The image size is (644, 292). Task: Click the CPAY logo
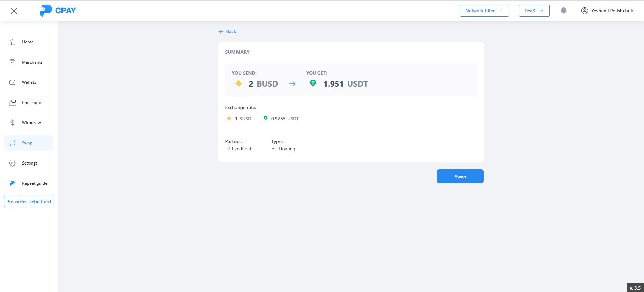pyautogui.click(x=58, y=11)
